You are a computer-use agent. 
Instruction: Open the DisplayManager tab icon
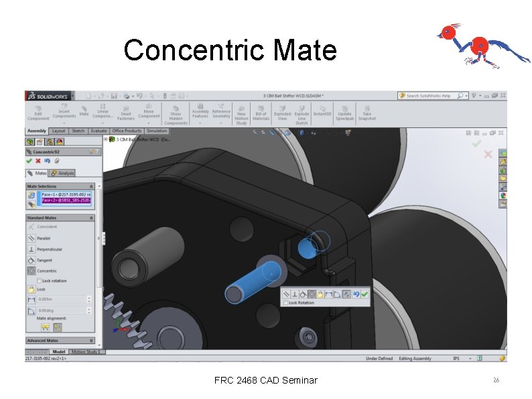(60, 141)
